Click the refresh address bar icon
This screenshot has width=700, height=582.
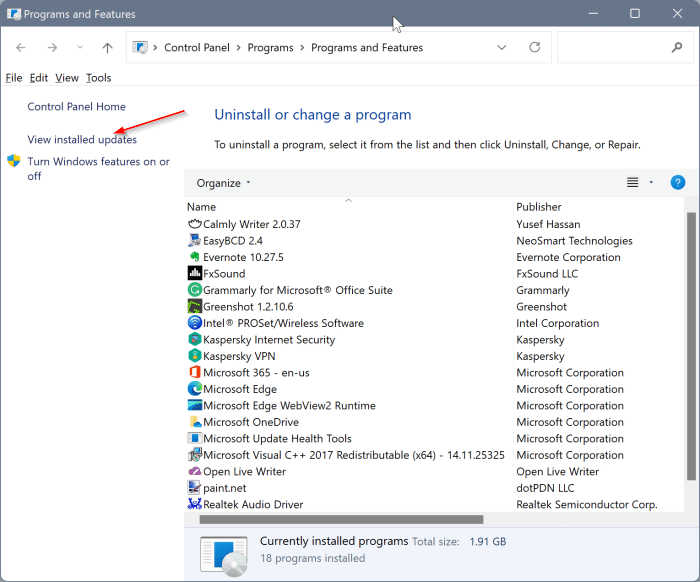pyautogui.click(x=534, y=47)
